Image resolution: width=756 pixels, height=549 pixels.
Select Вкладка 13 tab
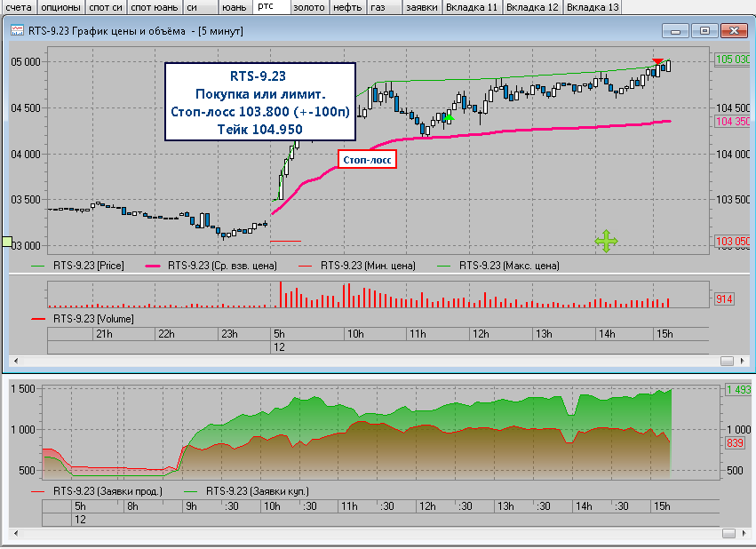[593, 7]
